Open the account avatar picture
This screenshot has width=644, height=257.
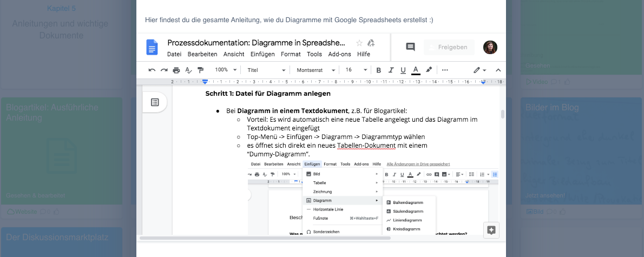pyautogui.click(x=490, y=47)
